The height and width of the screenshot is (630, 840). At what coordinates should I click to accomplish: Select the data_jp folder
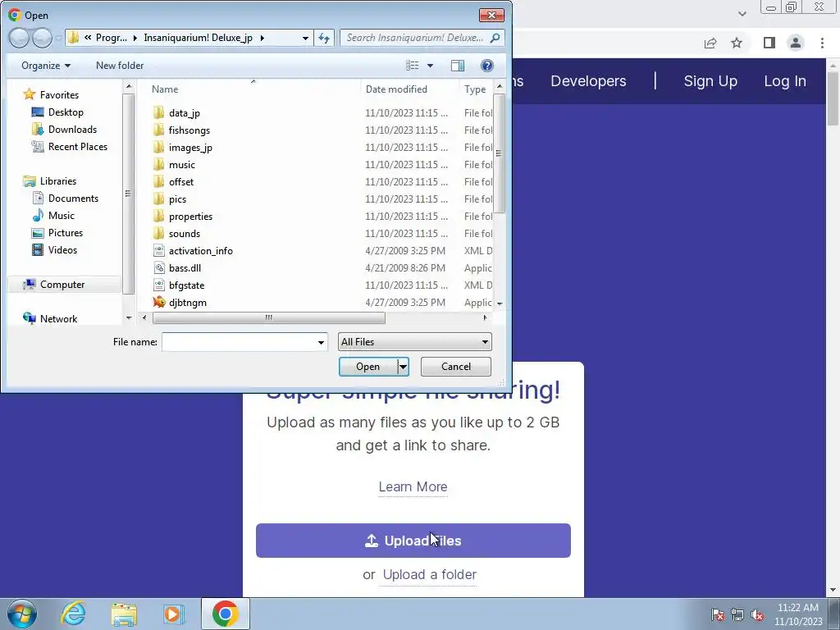tap(185, 113)
